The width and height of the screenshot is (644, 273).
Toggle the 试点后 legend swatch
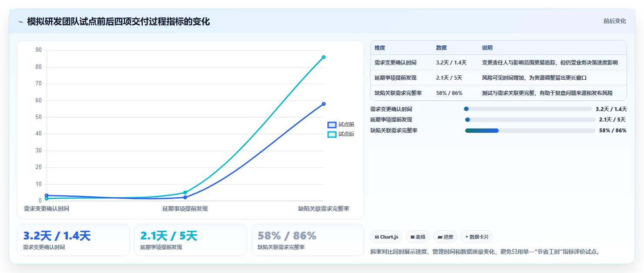[x=332, y=135]
